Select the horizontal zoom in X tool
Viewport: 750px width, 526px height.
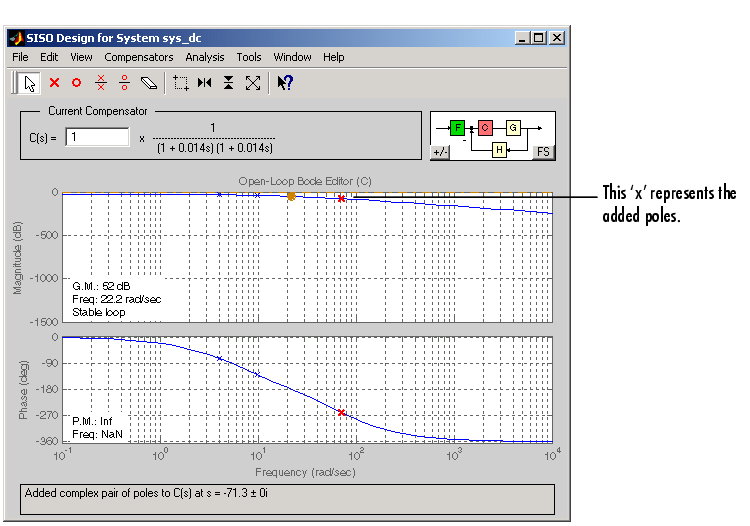pyautogui.click(x=205, y=83)
